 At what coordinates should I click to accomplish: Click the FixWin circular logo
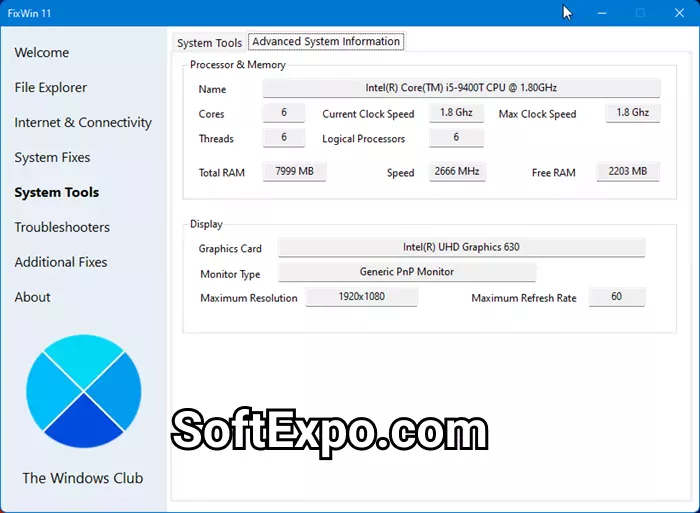[x=83, y=392]
